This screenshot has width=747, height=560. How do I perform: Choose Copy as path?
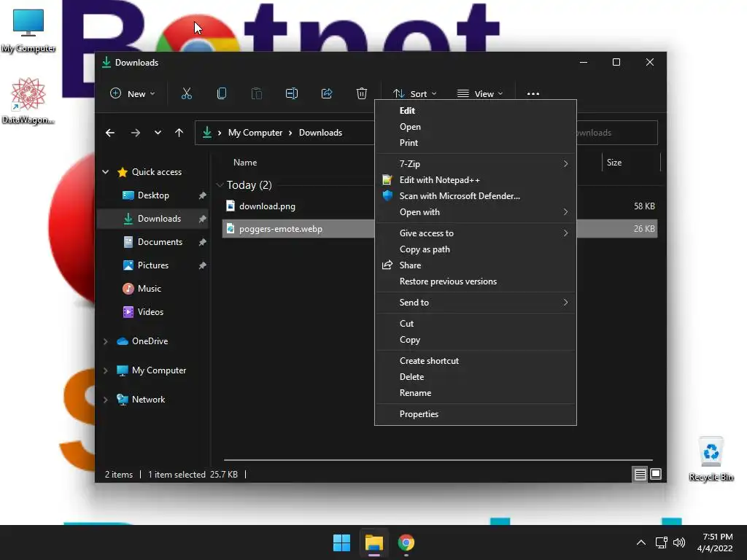476,249
